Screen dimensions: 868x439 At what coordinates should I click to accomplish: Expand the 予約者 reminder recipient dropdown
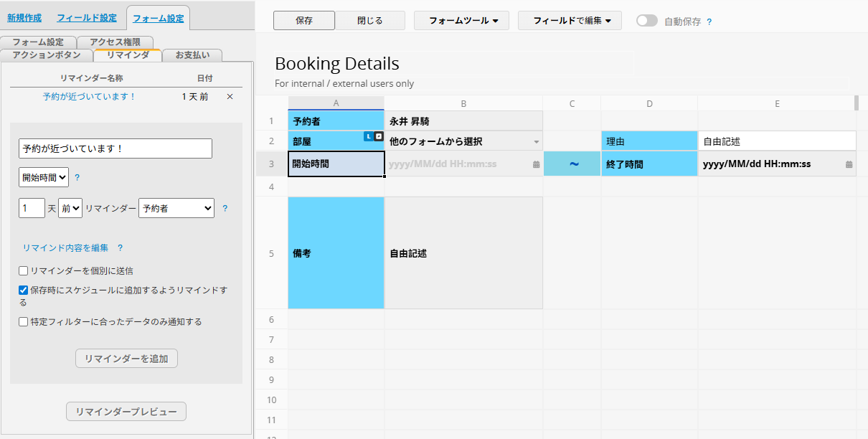[x=176, y=208]
